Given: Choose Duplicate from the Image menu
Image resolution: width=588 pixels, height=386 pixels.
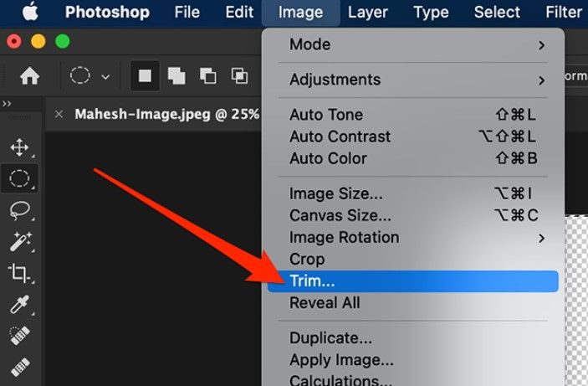Looking at the screenshot, I should 413,338.
